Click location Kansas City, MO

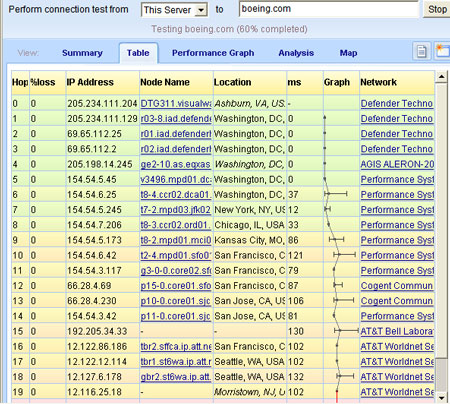click(249, 240)
